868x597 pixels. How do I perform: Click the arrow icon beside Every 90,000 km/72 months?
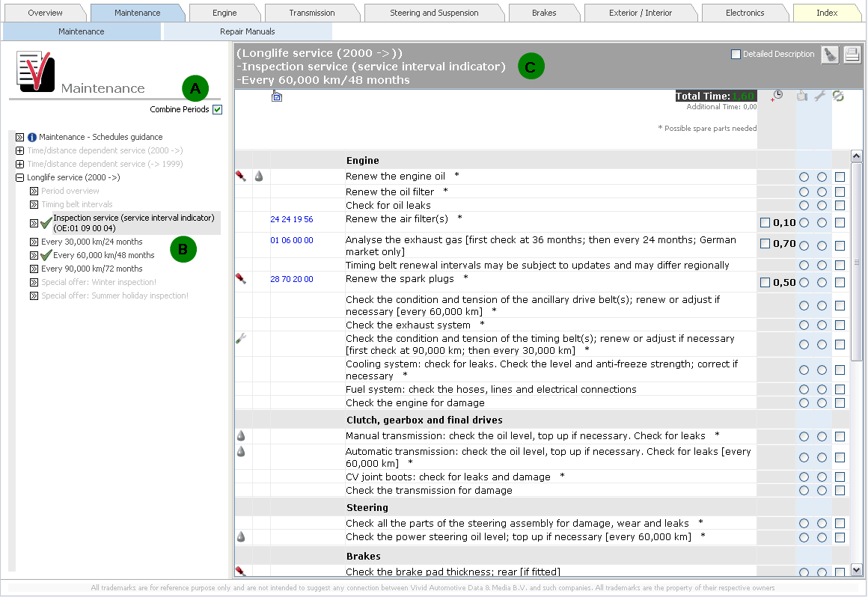tap(34, 269)
